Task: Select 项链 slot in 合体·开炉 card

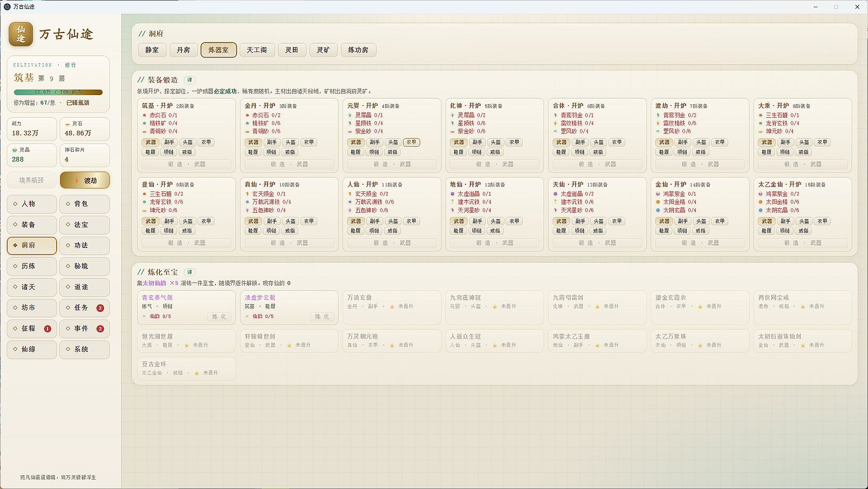Action: 580,152
